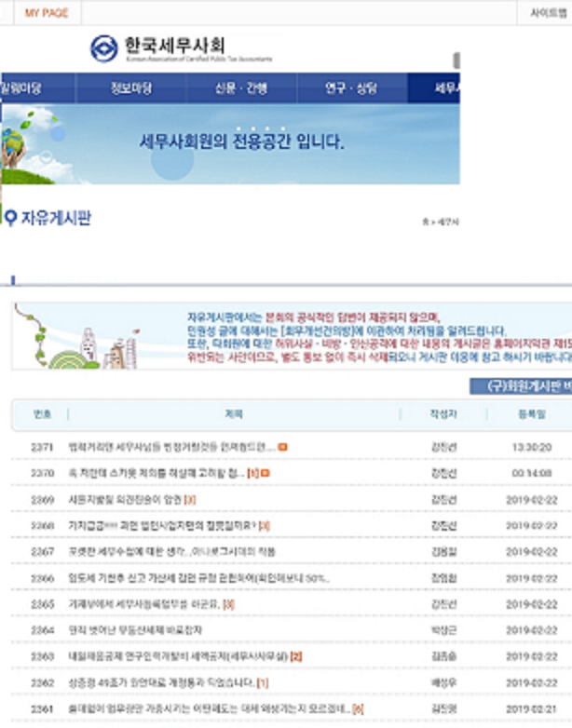Screen dimensions: 572x728
Task: Click the [2] comment count on post 2363
Action: pyautogui.click(x=296, y=656)
